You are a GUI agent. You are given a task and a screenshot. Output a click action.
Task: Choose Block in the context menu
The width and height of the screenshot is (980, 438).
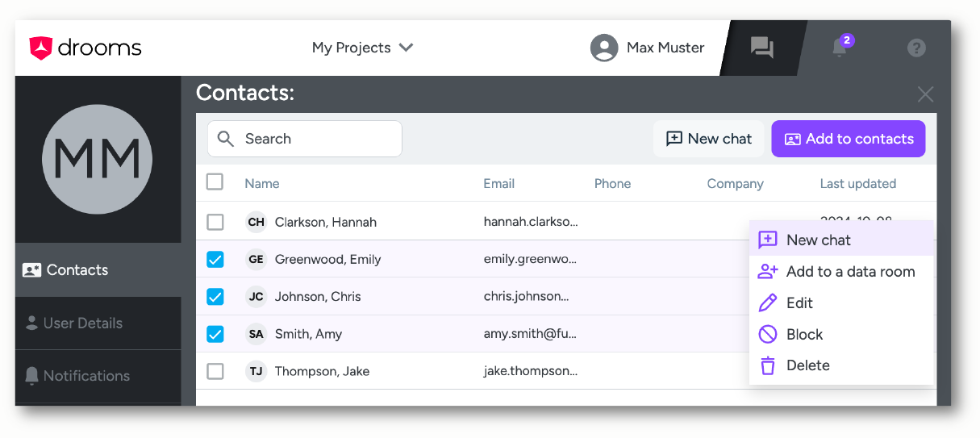[841, 335]
